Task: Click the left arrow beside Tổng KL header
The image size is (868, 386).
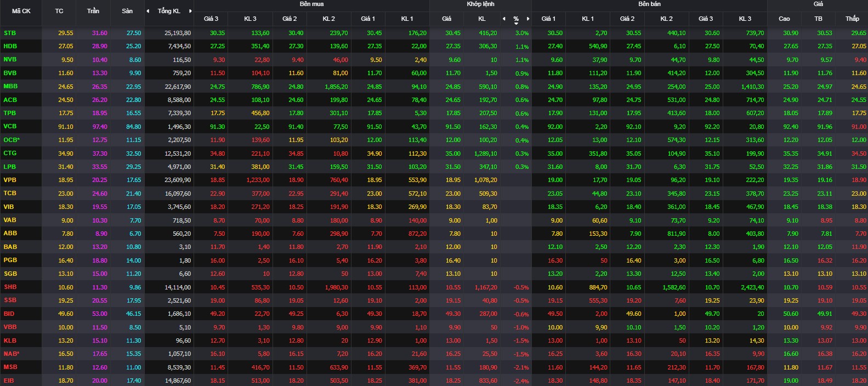Action: pos(147,11)
